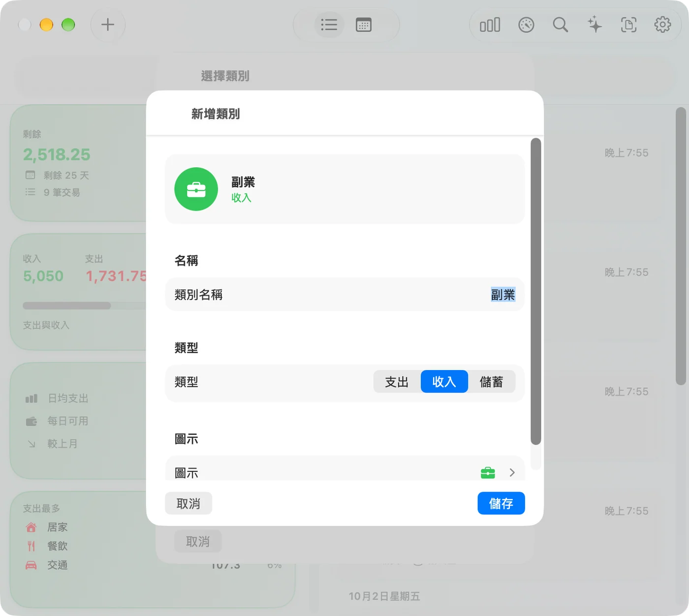Click the 選擇類別 sheet title

click(225, 76)
